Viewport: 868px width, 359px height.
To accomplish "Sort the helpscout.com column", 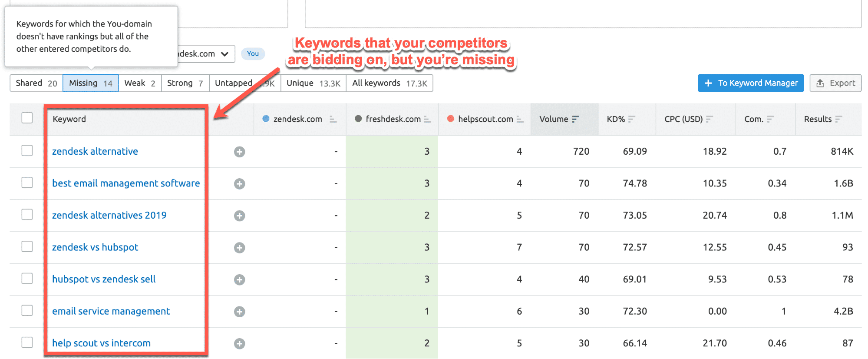I will [x=520, y=119].
